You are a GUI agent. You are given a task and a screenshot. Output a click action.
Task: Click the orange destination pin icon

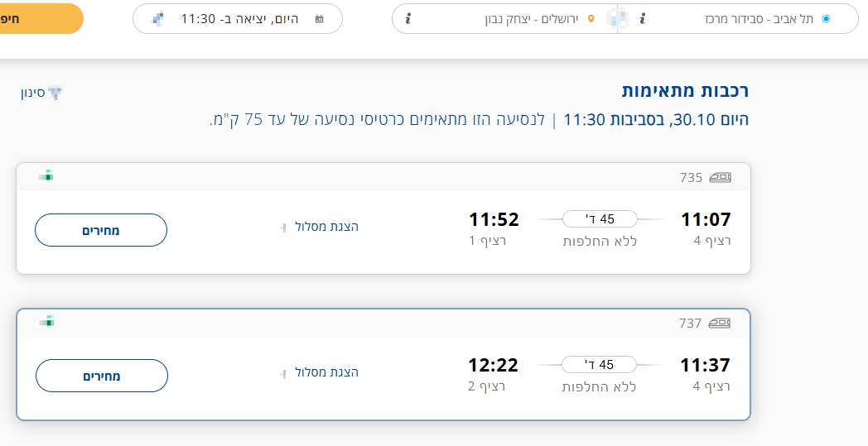(x=591, y=18)
